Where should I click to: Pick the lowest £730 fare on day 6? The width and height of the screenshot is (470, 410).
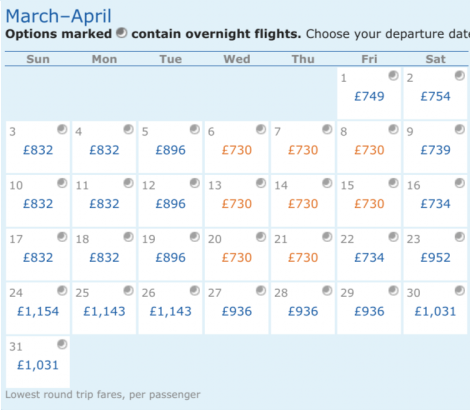tap(237, 150)
